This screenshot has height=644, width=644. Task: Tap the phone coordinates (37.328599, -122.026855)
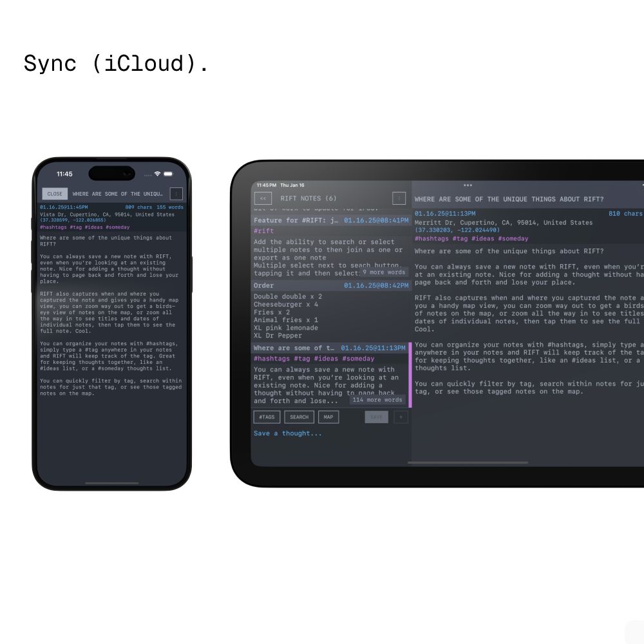pos(73,220)
